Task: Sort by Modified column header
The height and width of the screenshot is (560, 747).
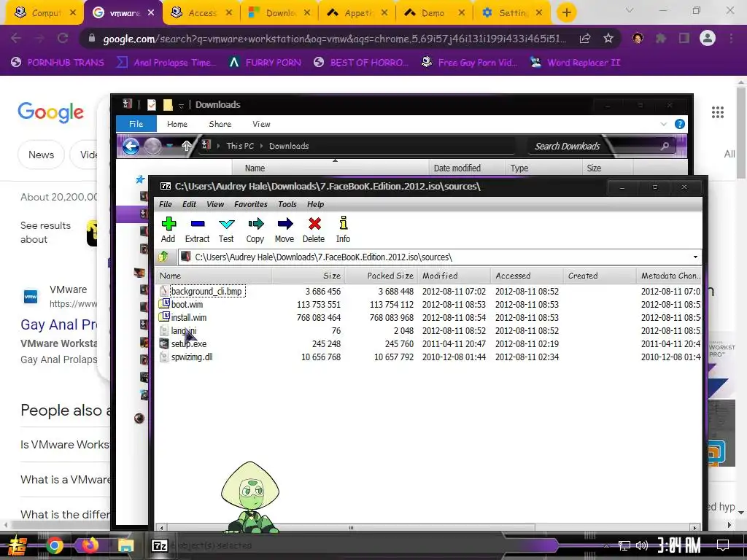Action: (x=454, y=276)
